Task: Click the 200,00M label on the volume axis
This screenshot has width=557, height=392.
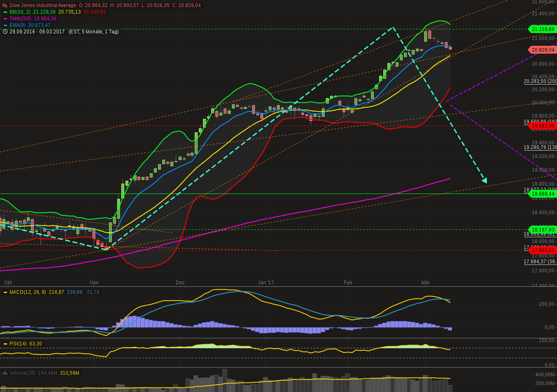Action: [545, 383]
